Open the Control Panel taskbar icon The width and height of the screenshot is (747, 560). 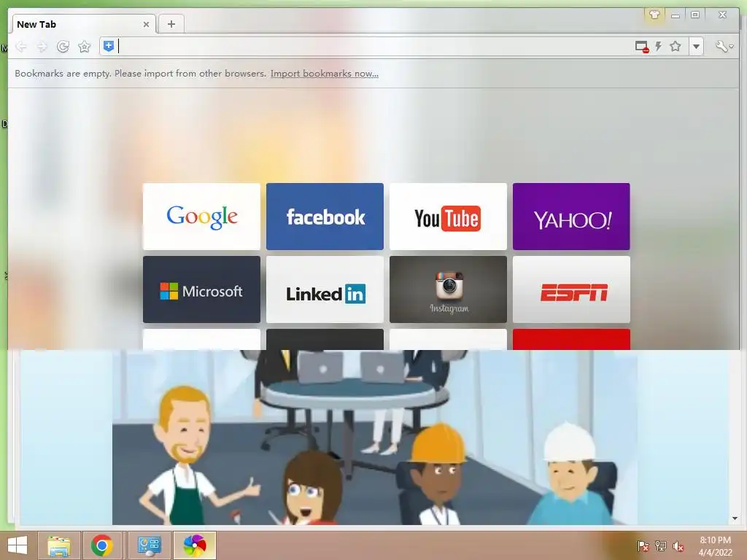[149, 545]
